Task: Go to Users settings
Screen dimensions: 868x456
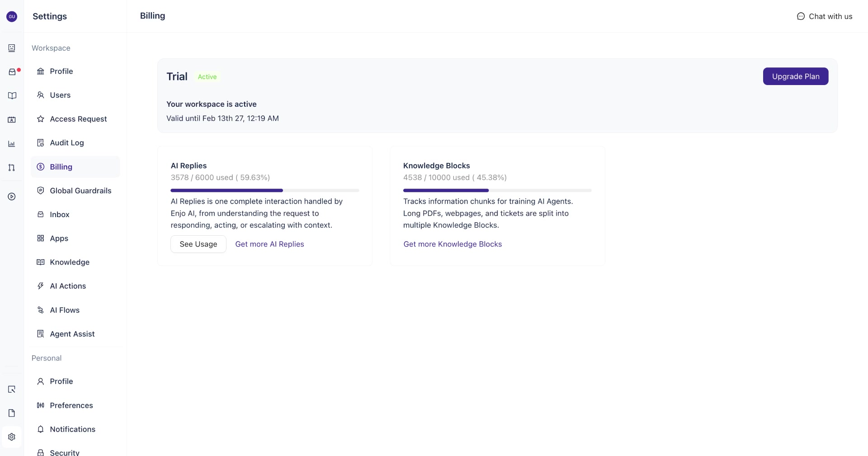Action: [75, 95]
